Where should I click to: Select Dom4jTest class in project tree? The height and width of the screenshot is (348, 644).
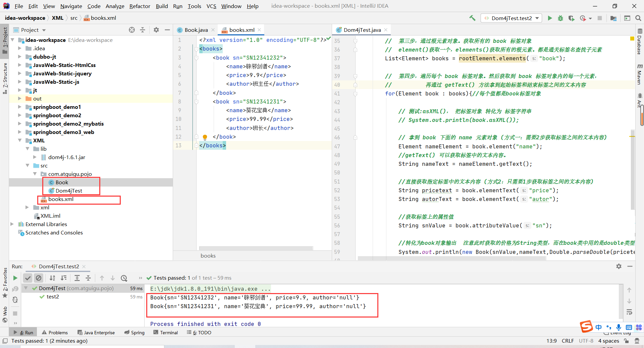coord(69,191)
